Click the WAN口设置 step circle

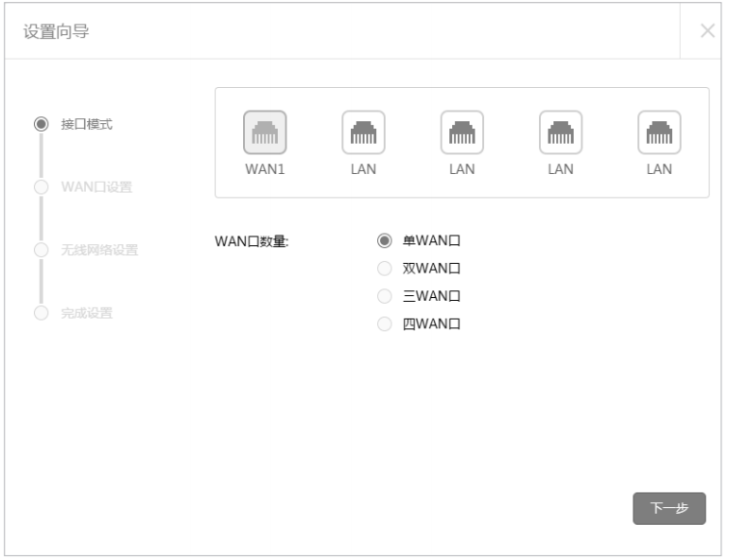click(x=42, y=187)
